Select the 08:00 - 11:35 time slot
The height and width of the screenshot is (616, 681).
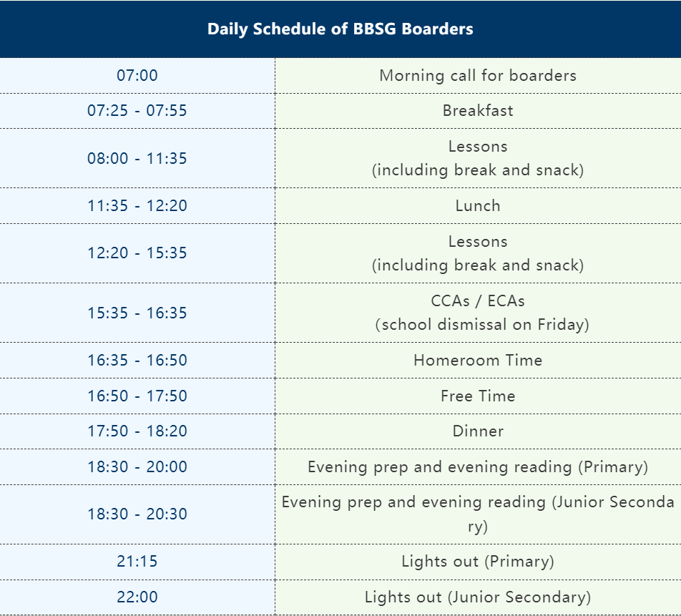click(x=137, y=159)
